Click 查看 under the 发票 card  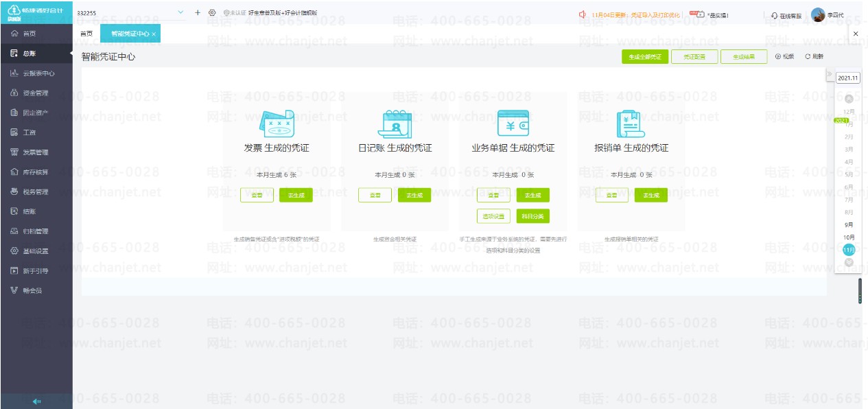coord(257,196)
